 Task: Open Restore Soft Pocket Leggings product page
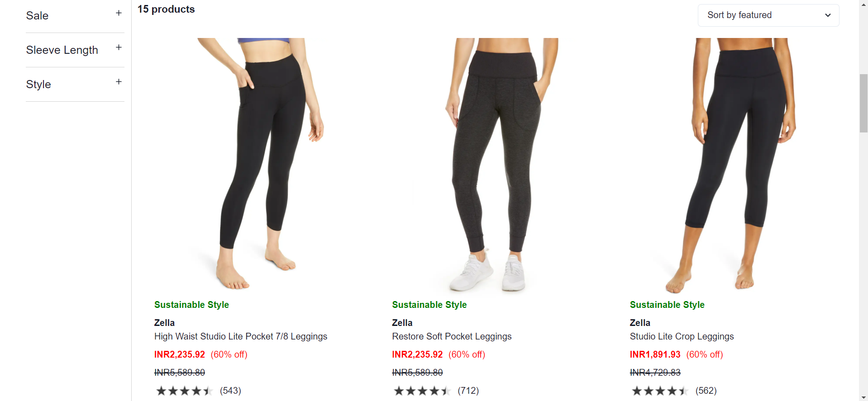(x=451, y=336)
